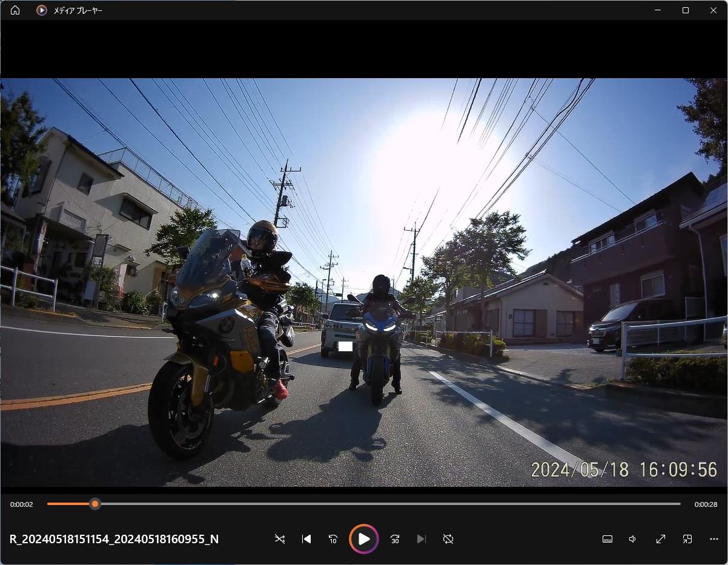Click the Media Player app logo

41,10
